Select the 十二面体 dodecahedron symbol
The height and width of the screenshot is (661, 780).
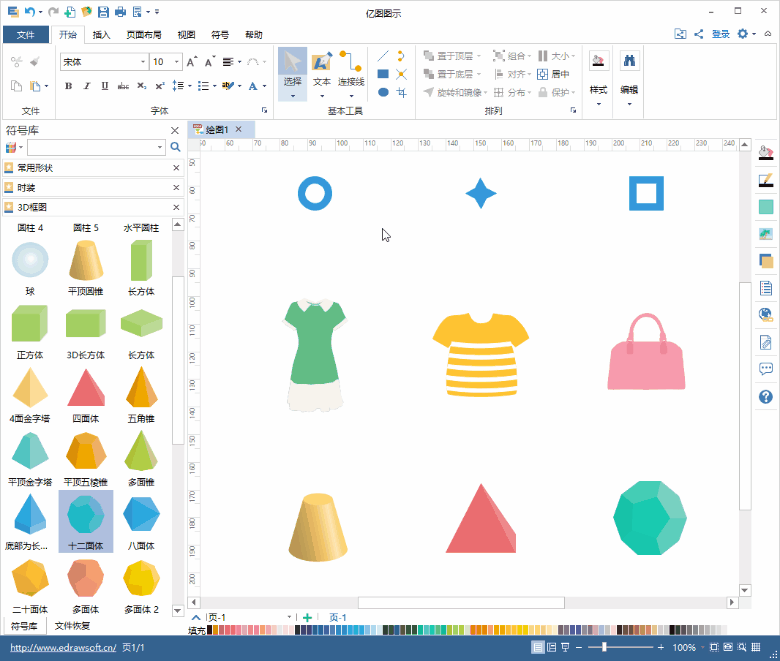click(x=86, y=521)
